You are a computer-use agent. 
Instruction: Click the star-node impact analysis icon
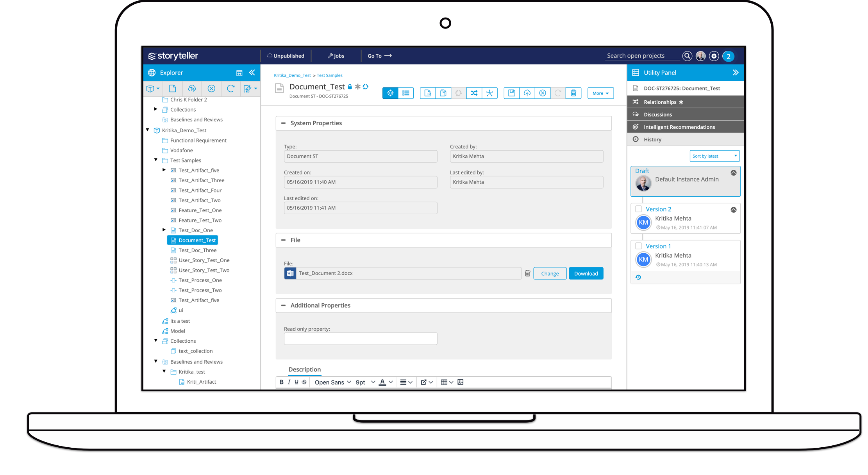point(489,93)
